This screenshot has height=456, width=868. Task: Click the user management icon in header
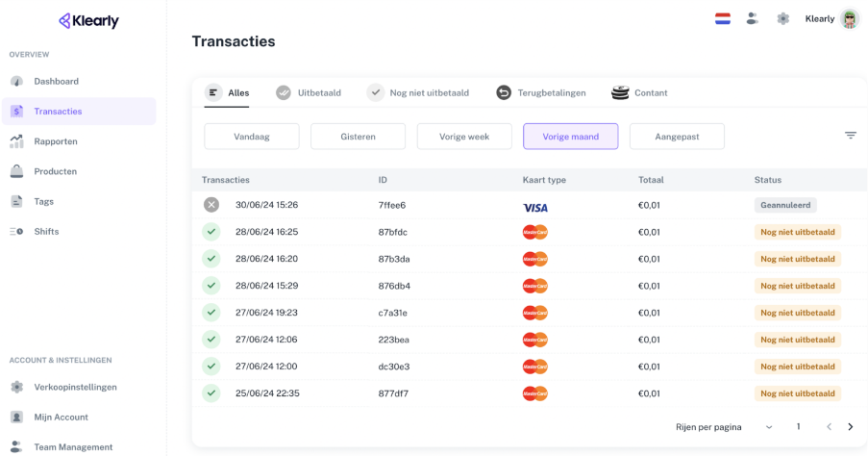pyautogui.click(x=753, y=19)
